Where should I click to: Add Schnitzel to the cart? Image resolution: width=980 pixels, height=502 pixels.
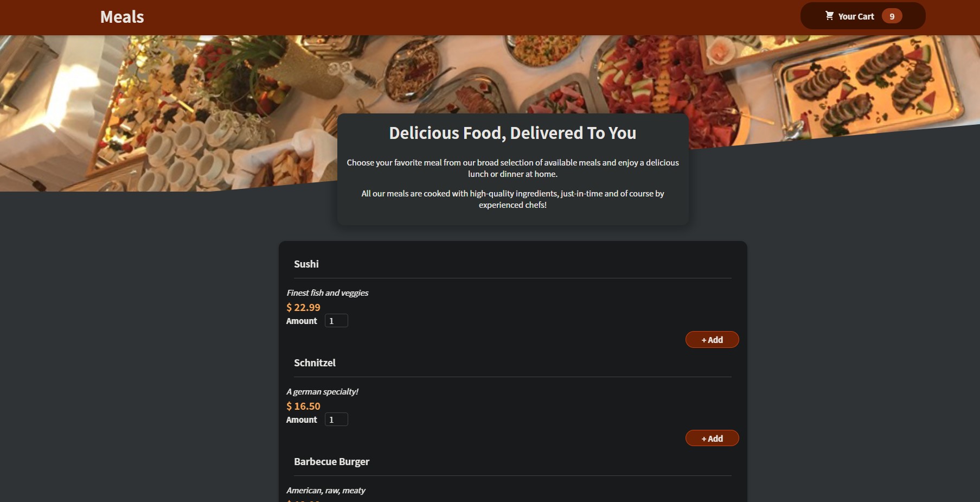[712, 438]
